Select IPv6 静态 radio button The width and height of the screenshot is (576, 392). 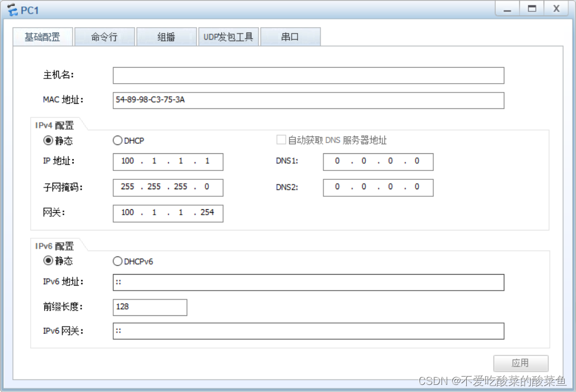[48, 261]
